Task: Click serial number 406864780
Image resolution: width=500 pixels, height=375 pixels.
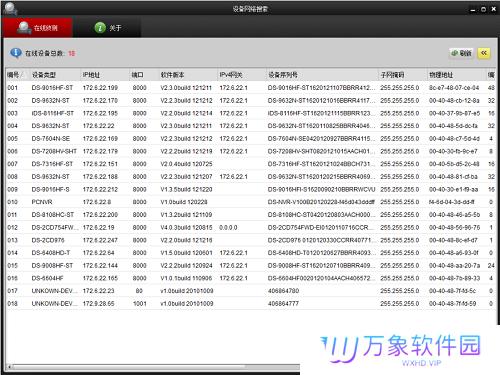Action: pyautogui.click(x=283, y=291)
